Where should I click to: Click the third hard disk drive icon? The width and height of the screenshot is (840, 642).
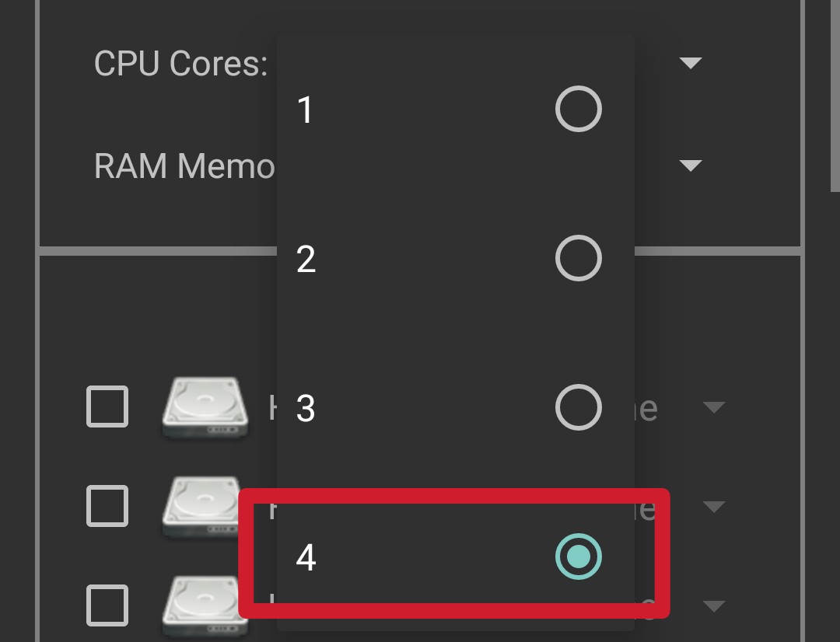201,606
